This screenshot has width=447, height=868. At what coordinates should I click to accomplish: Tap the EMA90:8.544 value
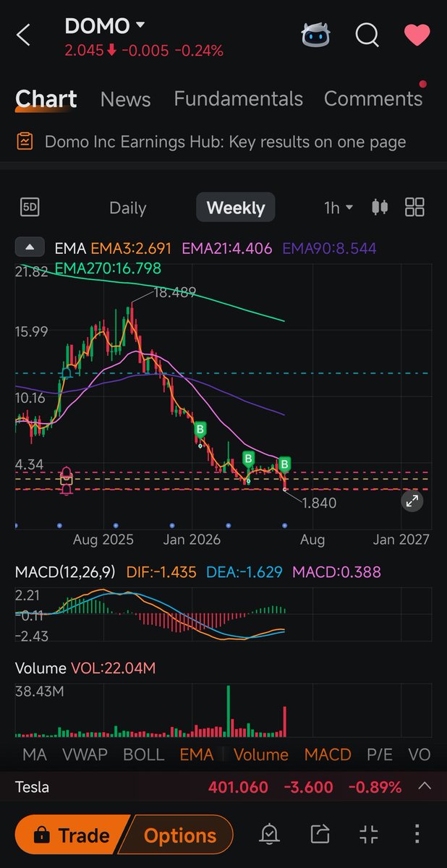tap(329, 249)
